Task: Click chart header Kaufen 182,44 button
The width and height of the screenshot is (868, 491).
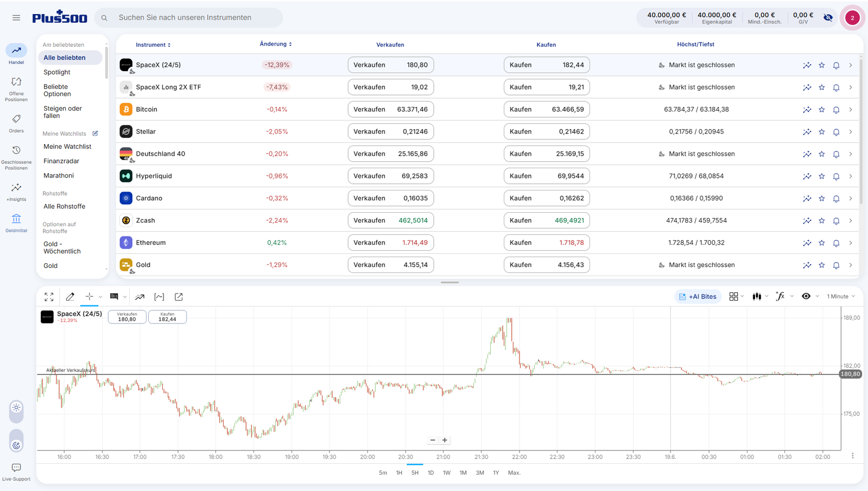Action: 167,317
